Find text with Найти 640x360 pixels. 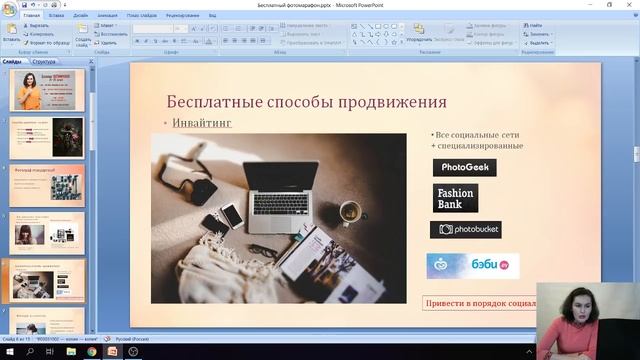tap(533, 26)
